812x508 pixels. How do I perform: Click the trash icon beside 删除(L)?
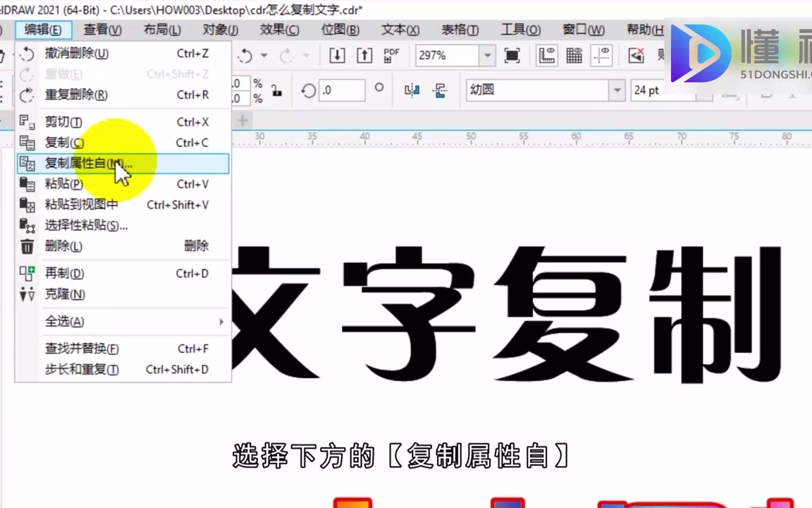point(27,246)
